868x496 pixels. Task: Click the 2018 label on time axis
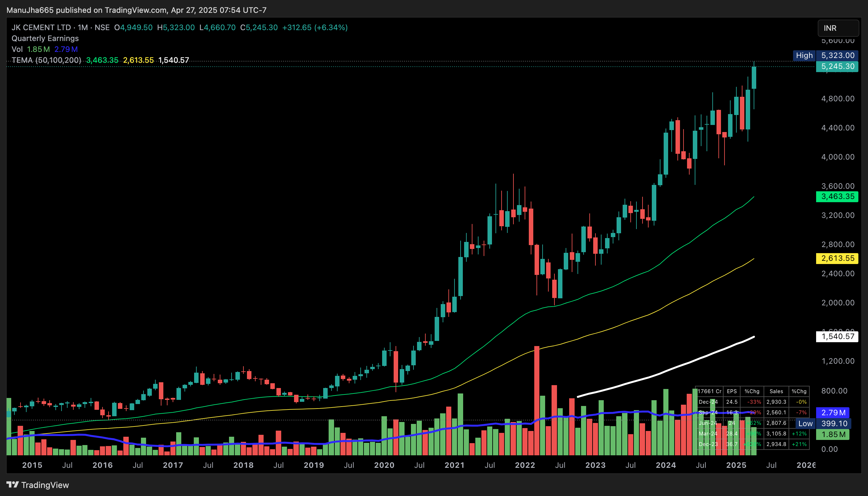243,465
